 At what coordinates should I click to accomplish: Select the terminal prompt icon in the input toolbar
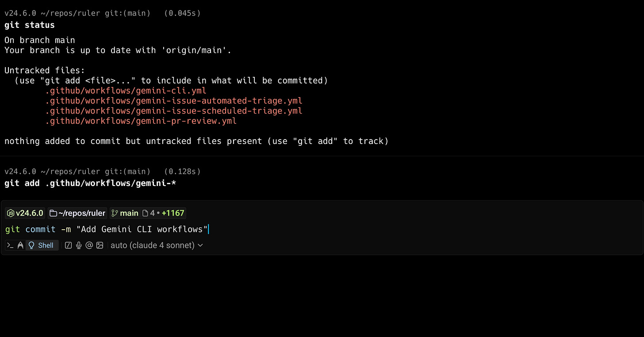[x=11, y=245]
